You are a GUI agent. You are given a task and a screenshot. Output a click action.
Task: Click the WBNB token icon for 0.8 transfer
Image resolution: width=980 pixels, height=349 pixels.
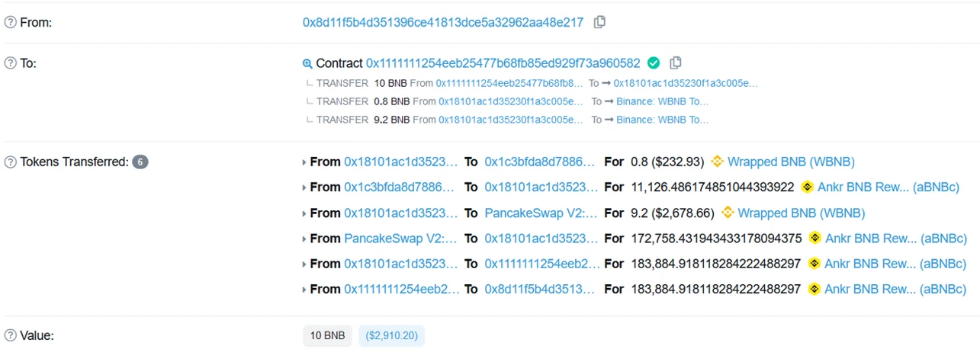click(717, 162)
